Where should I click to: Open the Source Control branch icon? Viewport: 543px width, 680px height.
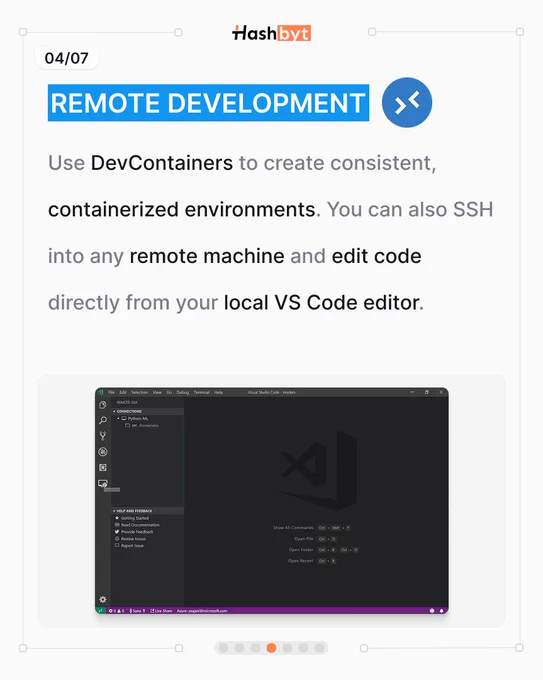click(x=103, y=436)
